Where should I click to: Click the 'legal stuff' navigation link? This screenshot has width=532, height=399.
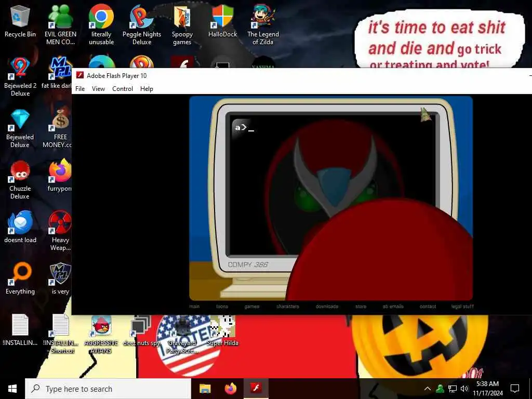(462, 307)
